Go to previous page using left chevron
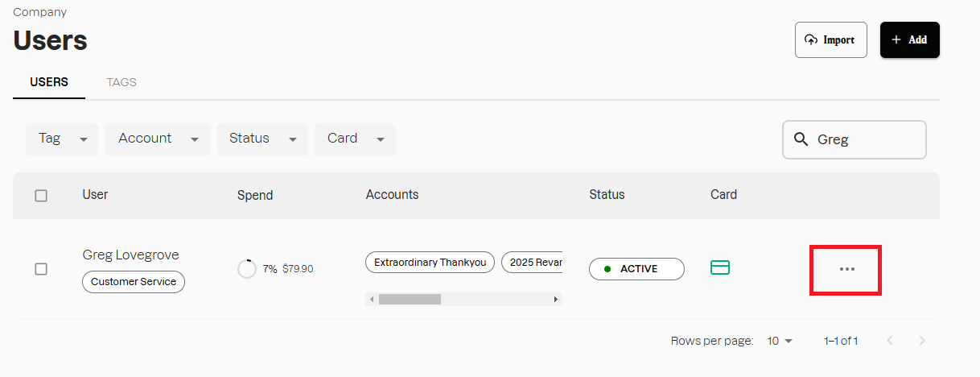Viewport: 980px width, 377px height. (x=890, y=341)
